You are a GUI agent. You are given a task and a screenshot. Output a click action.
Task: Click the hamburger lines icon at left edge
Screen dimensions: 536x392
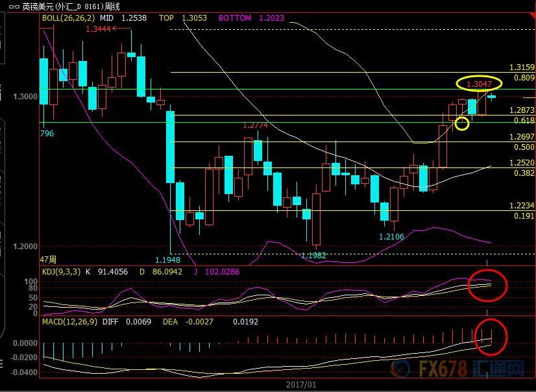pos(1,364)
